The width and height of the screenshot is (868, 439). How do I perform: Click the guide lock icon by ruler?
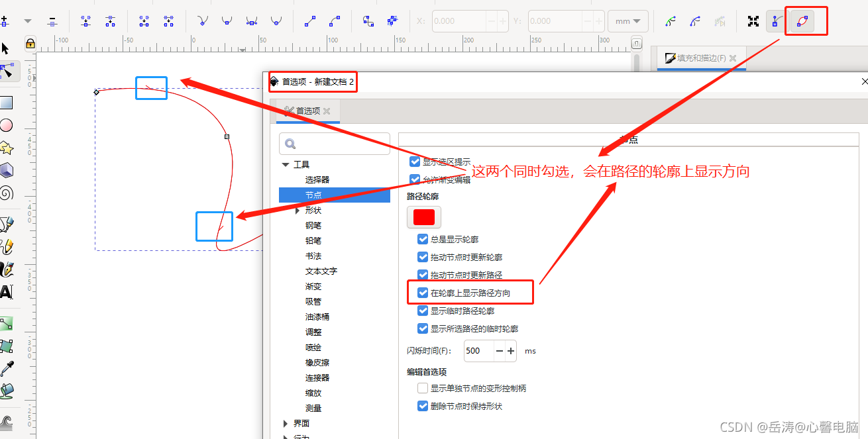click(30, 44)
